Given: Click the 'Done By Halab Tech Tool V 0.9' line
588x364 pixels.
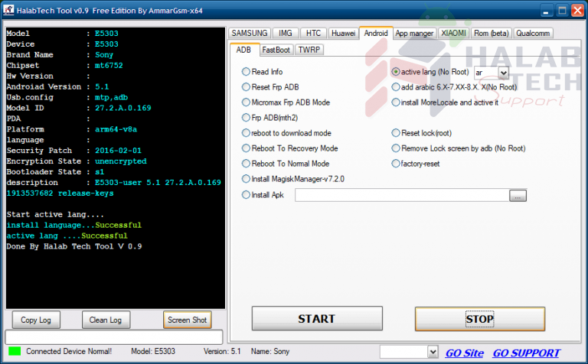Looking at the screenshot, I should click(x=74, y=246).
